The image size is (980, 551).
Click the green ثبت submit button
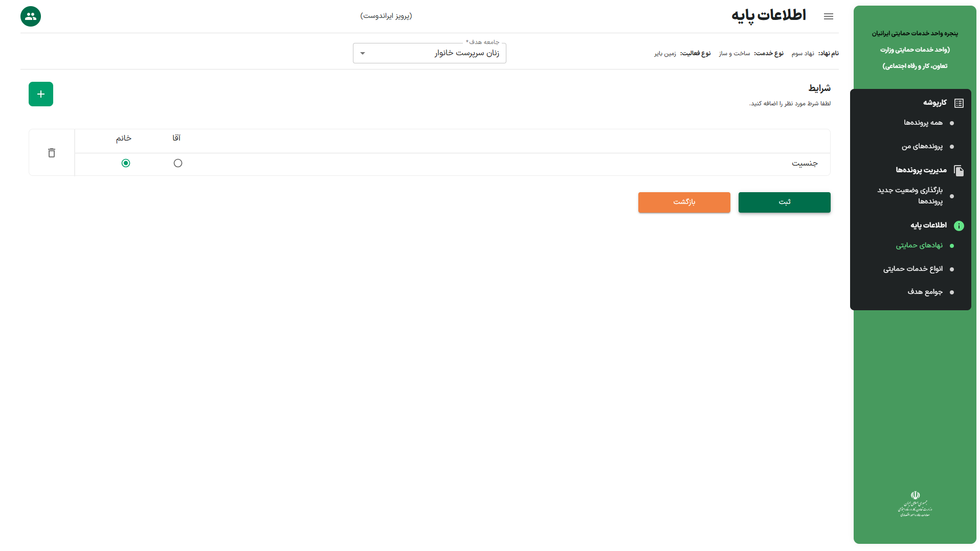point(784,202)
